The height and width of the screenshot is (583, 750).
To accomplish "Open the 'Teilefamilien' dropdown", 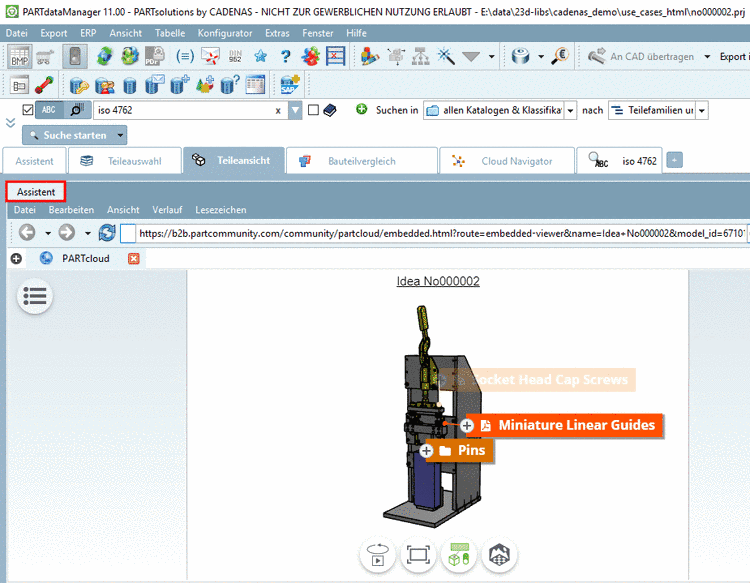I will [702, 110].
